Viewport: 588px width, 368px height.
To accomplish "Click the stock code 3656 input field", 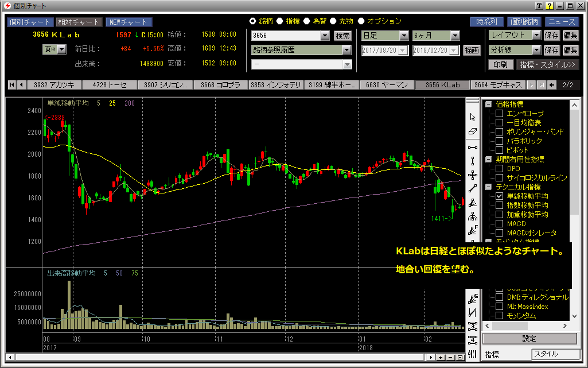I will click(x=285, y=36).
